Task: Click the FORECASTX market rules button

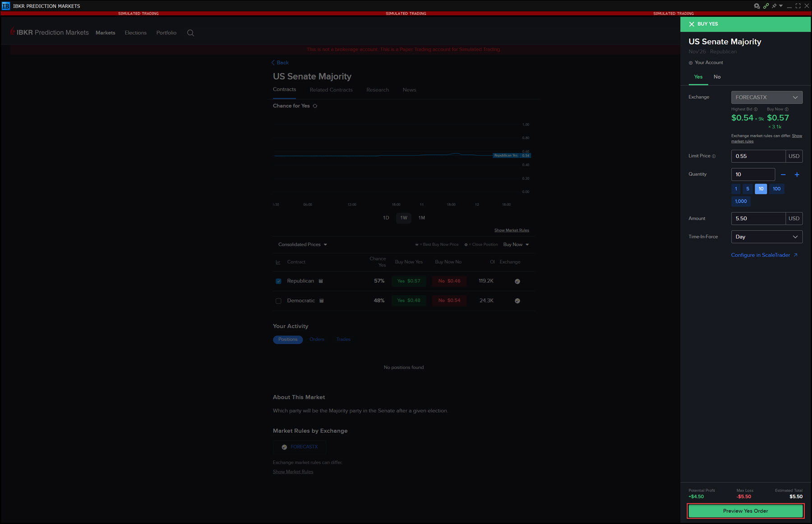Action: tap(300, 447)
